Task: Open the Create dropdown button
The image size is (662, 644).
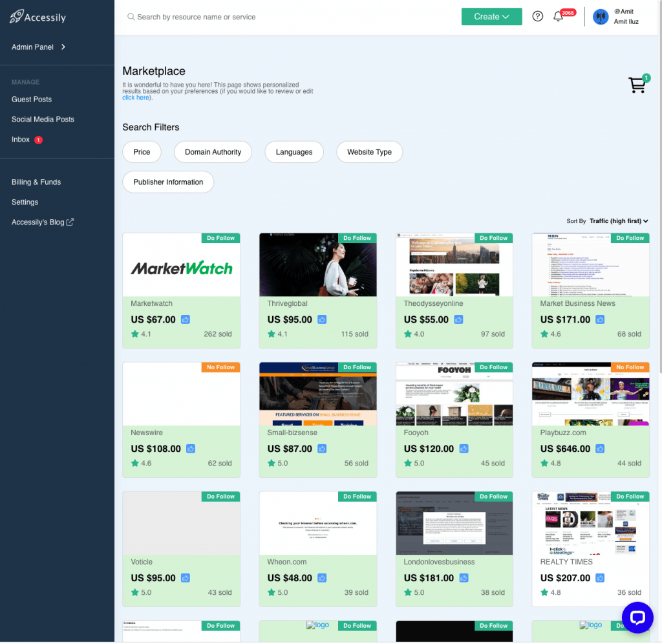Action: point(491,16)
